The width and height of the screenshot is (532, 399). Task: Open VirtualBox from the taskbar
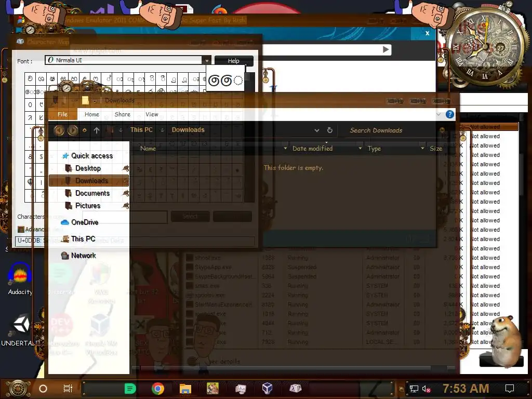pyautogui.click(x=267, y=388)
